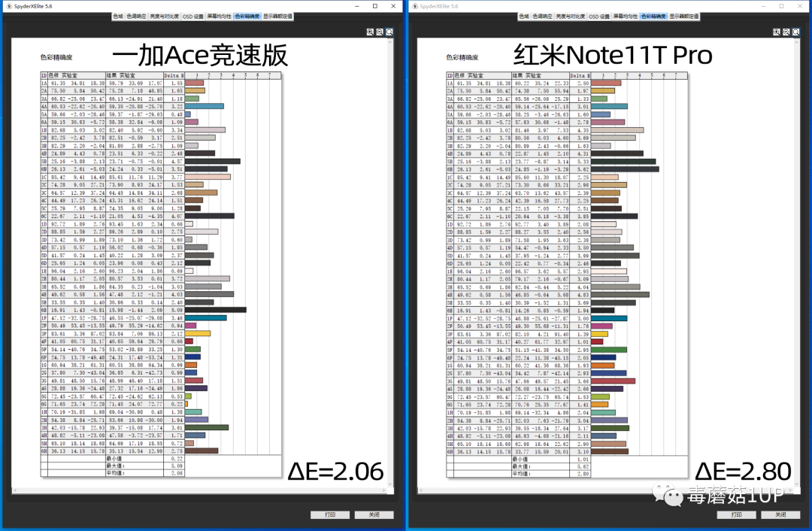The height and width of the screenshot is (531, 812).
Task: Select the 色彩精确度 tab in the left window
Action: (247, 17)
